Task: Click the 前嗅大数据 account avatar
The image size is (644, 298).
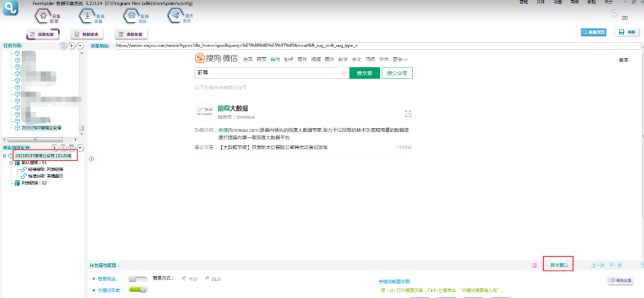Action: click(x=205, y=111)
